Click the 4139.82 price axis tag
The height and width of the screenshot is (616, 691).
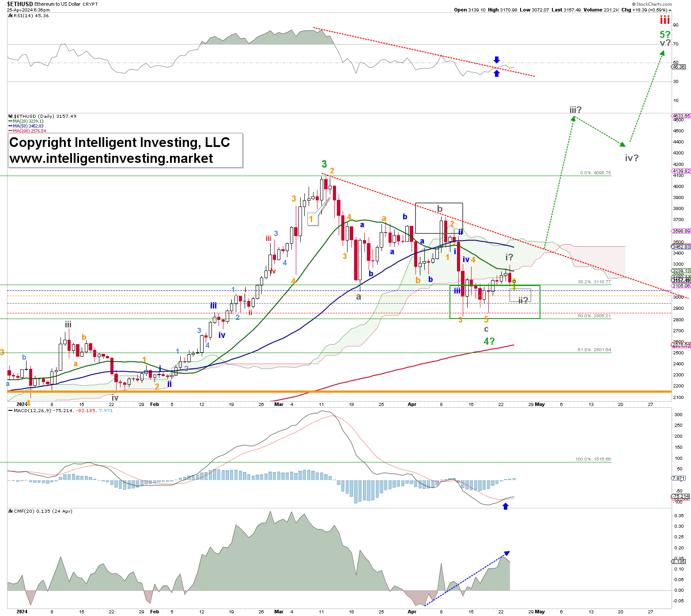click(681, 171)
